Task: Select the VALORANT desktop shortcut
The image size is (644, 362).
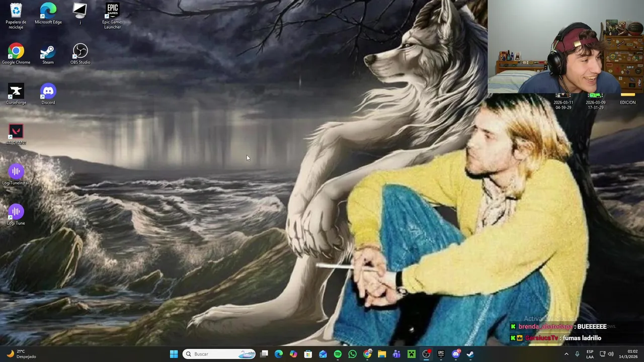Action: [16, 135]
